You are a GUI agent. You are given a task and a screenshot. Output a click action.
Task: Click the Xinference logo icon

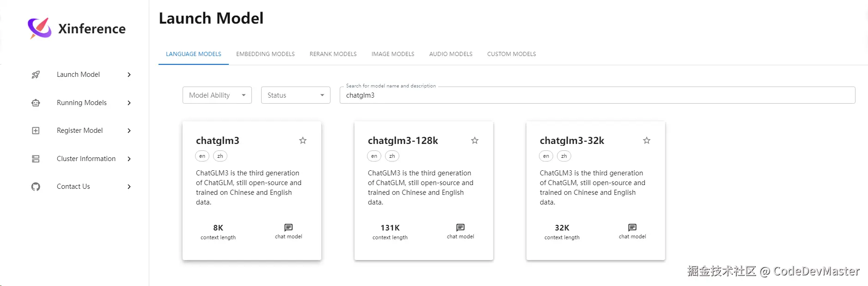pos(40,28)
